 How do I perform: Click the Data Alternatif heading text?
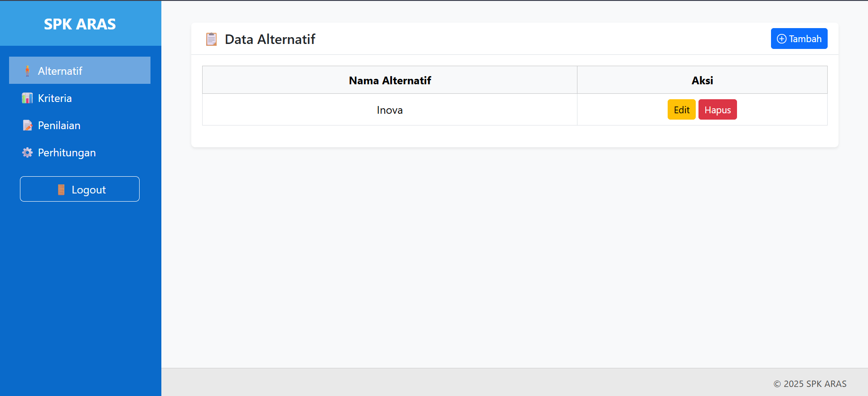coord(270,39)
